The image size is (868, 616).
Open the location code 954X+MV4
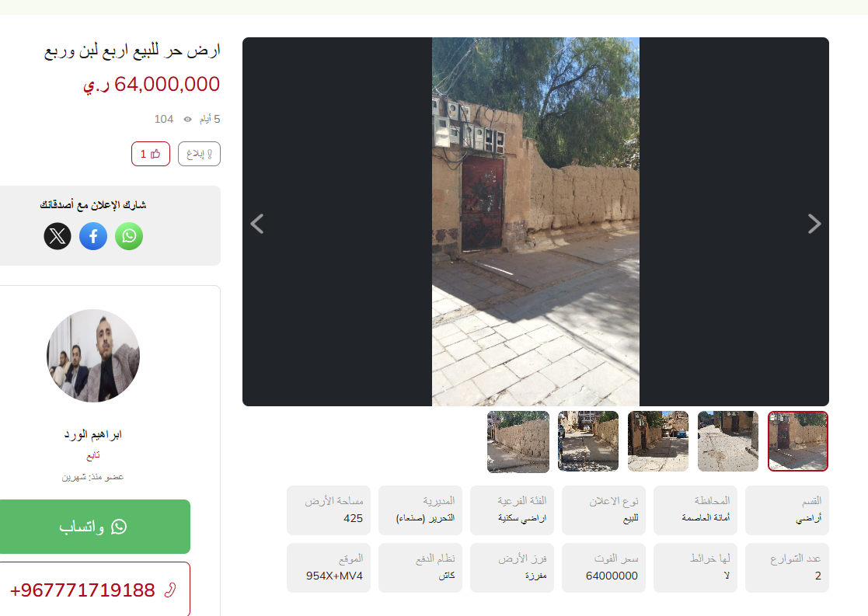click(x=334, y=576)
